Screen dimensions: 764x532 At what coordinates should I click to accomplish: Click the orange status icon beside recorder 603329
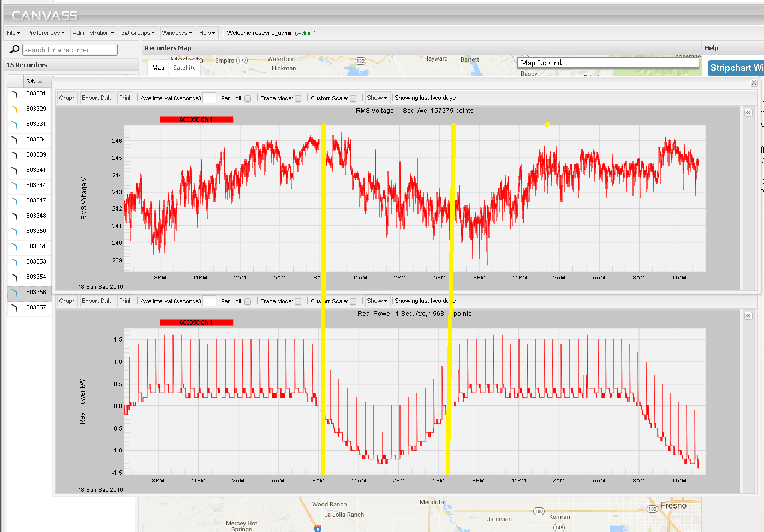coord(15,109)
